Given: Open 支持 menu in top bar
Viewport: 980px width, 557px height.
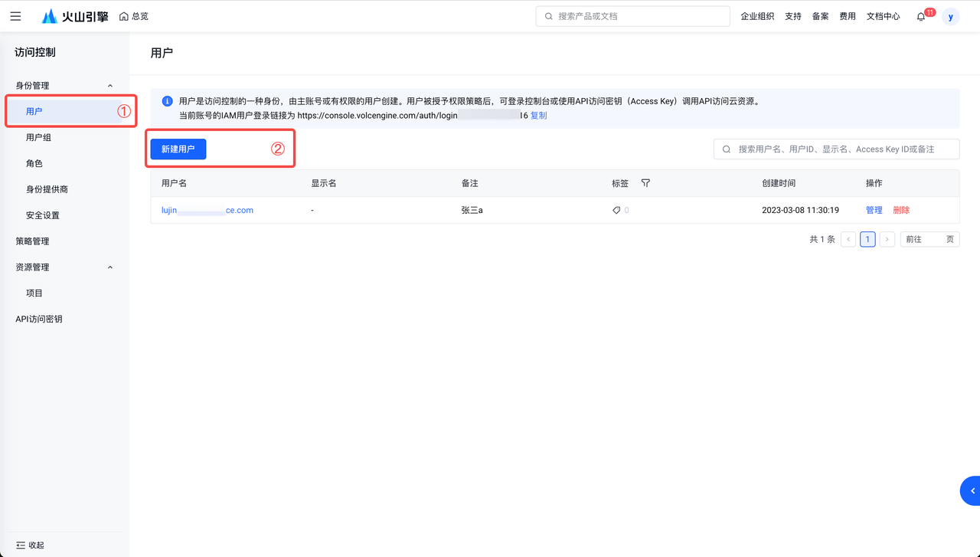Looking at the screenshot, I should point(793,16).
